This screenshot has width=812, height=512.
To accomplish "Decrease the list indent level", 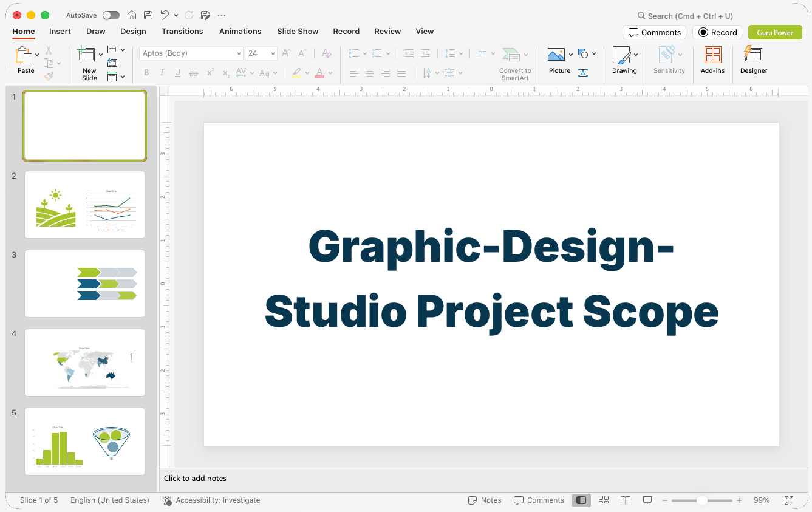I will pos(409,53).
